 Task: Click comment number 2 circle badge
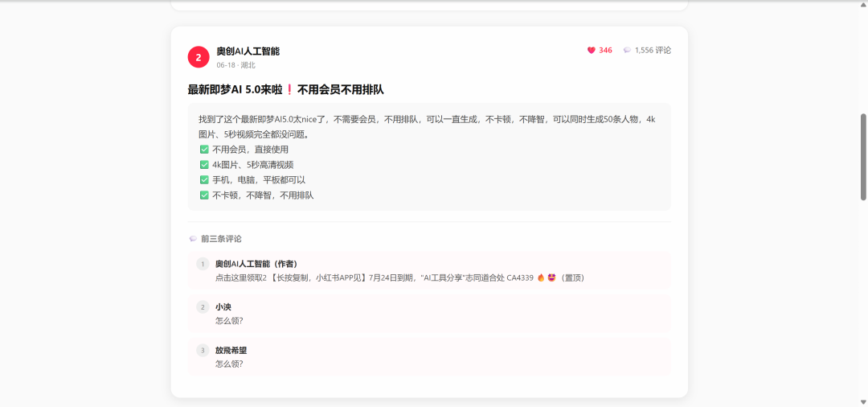[x=203, y=306]
